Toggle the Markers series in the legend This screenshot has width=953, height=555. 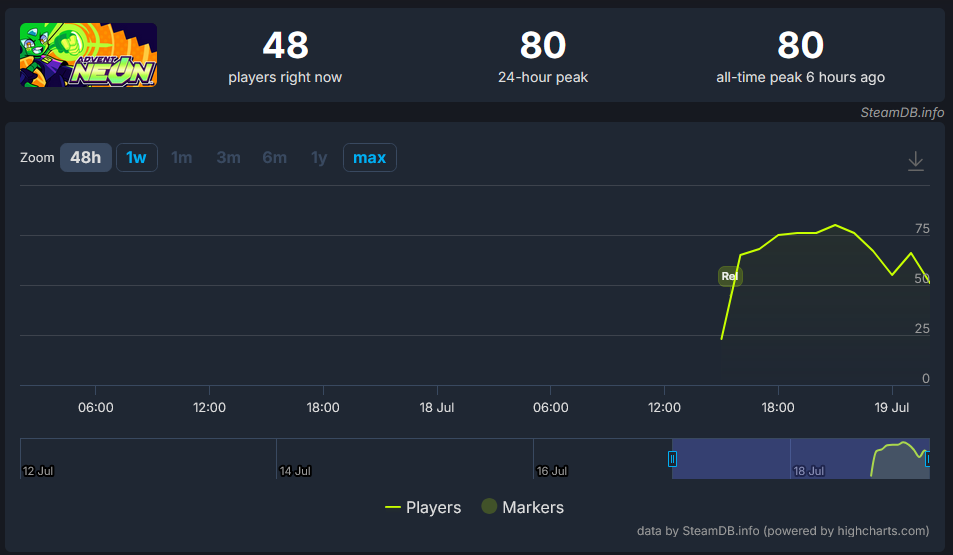pyautogui.click(x=523, y=507)
